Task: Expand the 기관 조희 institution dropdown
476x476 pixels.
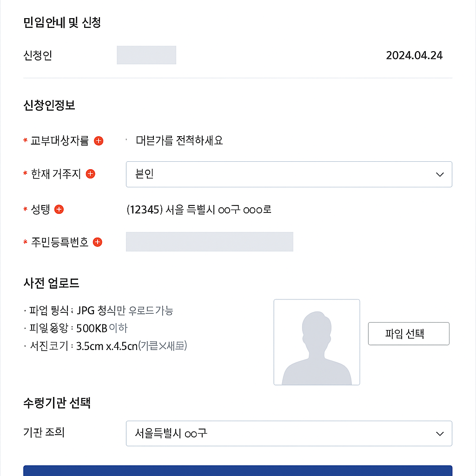Action: click(x=289, y=433)
